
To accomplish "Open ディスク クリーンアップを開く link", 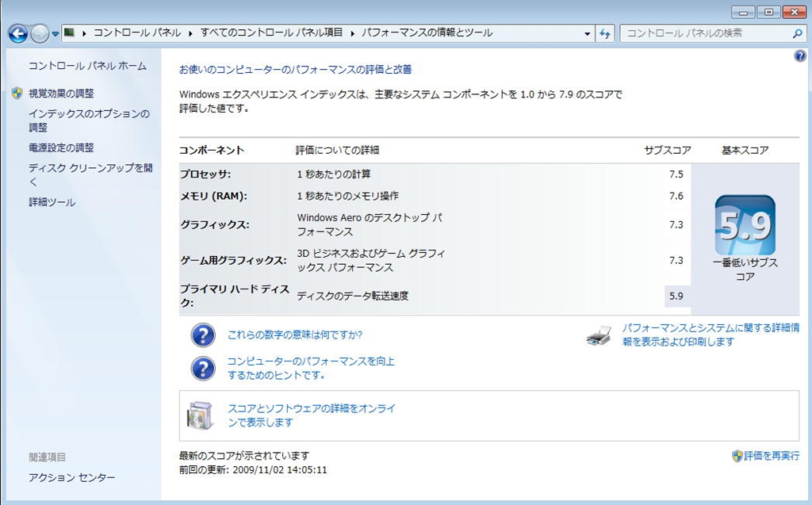I will [90, 174].
